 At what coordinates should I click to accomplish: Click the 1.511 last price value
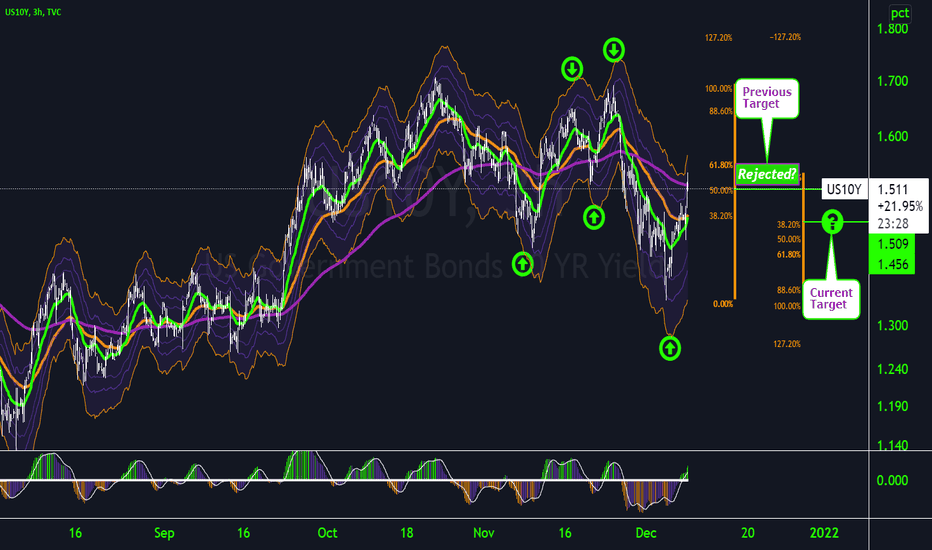(893, 190)
